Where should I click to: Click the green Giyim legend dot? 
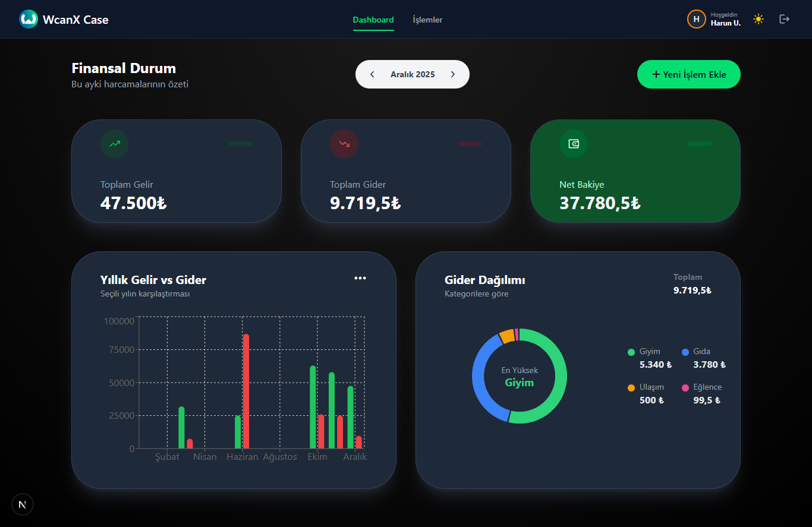tap(631, 352)
